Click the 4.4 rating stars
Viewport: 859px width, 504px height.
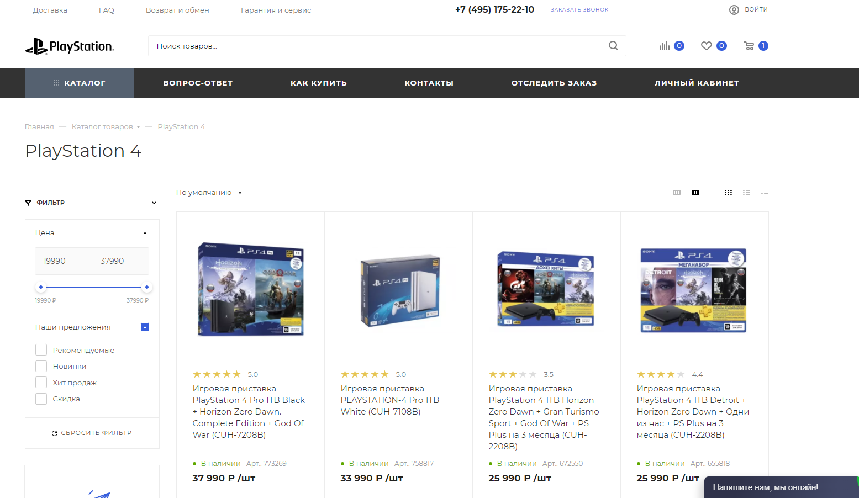coord(661,374)
